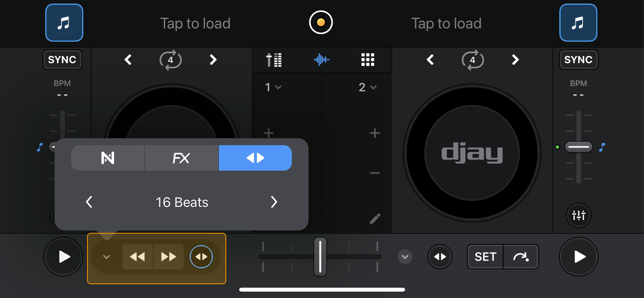
Task: Expand right deck tools chevron
Action: click(x=405, y=257)
